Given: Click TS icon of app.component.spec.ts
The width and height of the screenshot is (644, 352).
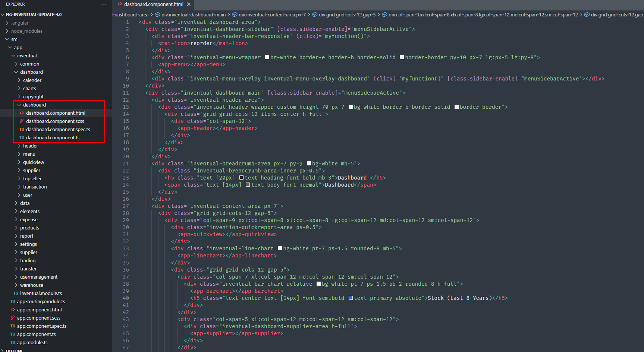Looking at the screenshot, I should point(13,326).
